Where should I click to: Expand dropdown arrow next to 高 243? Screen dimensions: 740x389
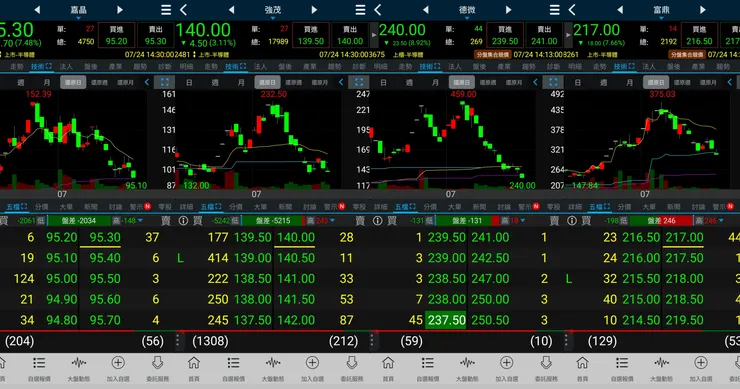coord(333,220)
